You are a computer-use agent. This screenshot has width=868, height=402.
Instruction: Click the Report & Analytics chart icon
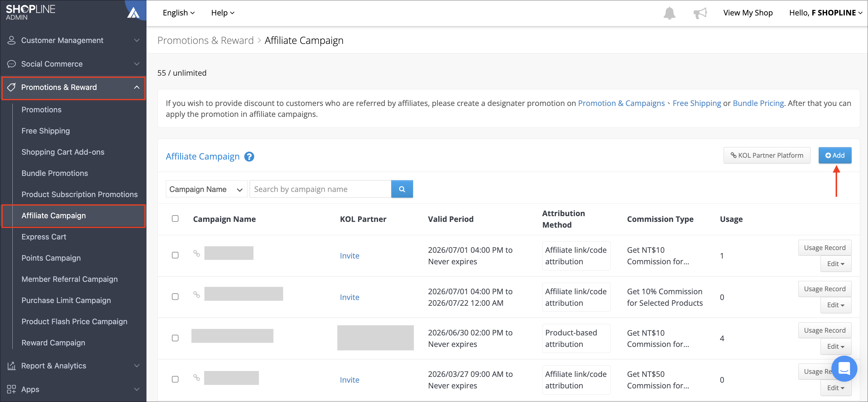12,366
